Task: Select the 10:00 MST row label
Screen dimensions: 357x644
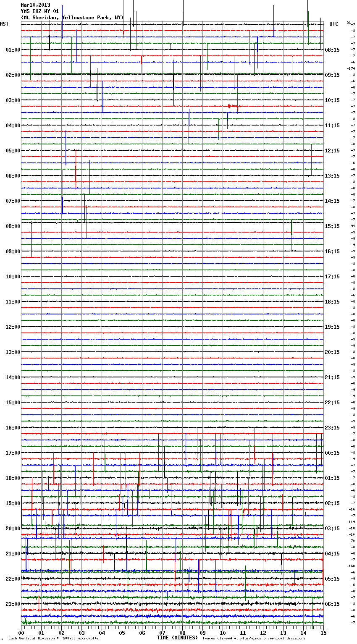Action: coord(13,277)
